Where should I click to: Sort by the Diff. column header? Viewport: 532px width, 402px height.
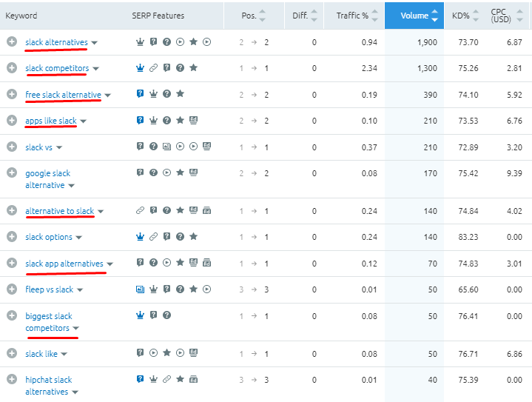pyautogui.click(x=304, y=16)
